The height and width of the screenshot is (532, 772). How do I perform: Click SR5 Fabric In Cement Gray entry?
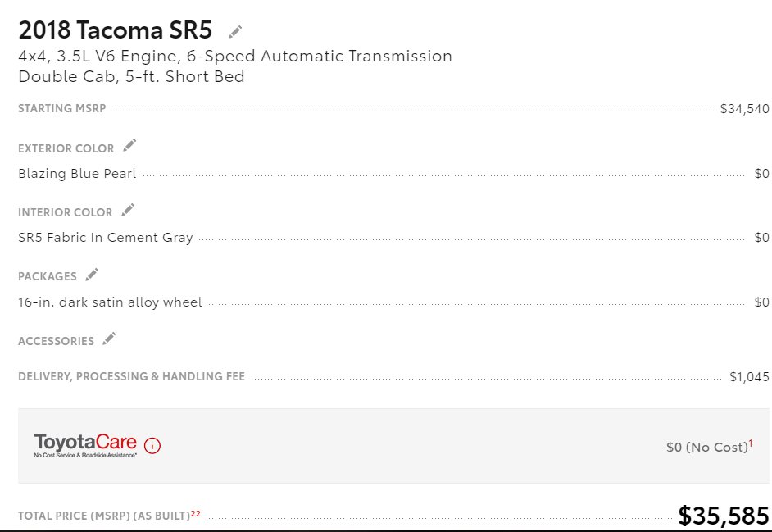(106, 238)
